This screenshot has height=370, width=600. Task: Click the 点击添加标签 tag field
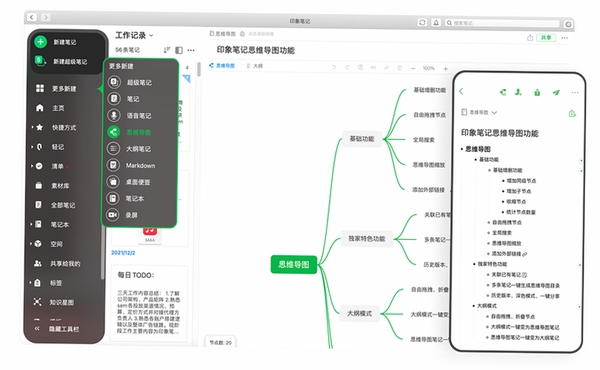pyautogui.click(x=261, y=34)
